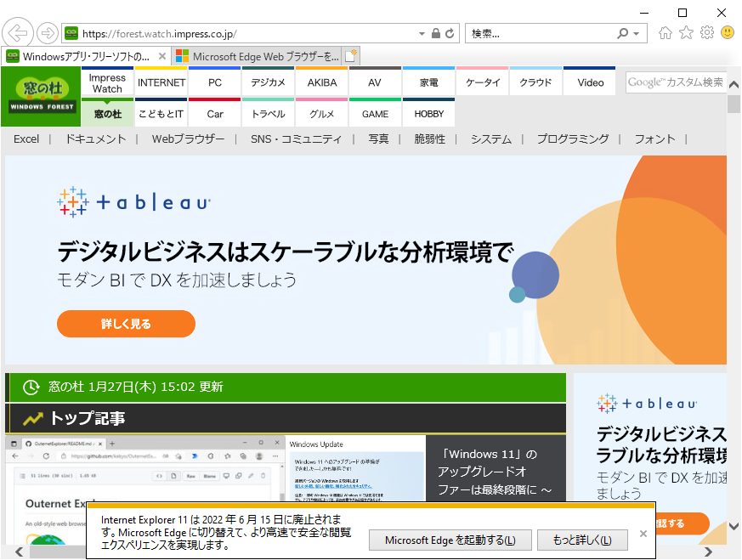Dismiss the Internet Explorer notification with the ×

pos(643,534)
